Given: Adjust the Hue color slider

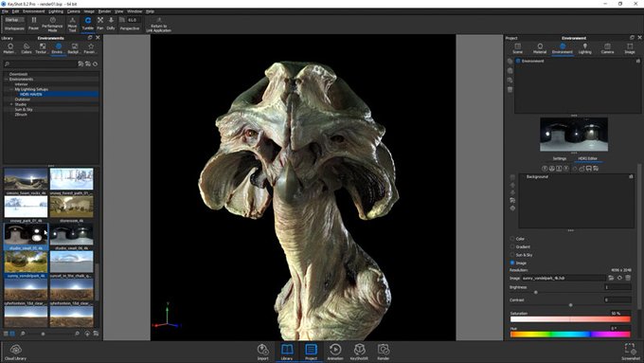Looking at the screenshot, I should [x=570, y=335].
